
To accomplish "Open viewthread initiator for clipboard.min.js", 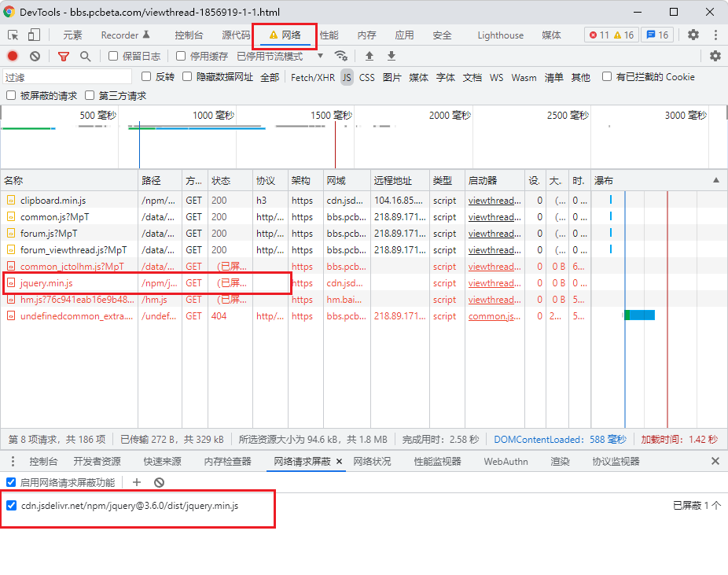I will 495,200.
